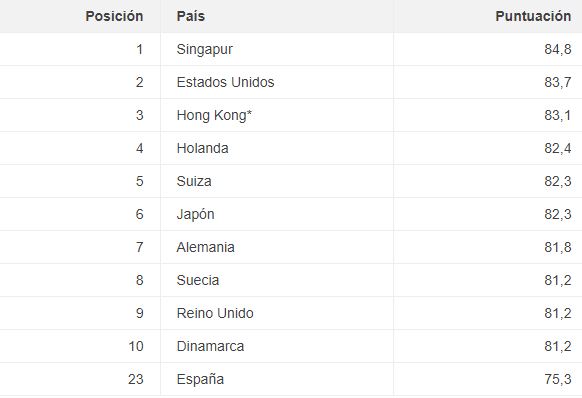Select the Singapur country cell
This screenshot has width=582, height=398.
[x=205, y=49]
